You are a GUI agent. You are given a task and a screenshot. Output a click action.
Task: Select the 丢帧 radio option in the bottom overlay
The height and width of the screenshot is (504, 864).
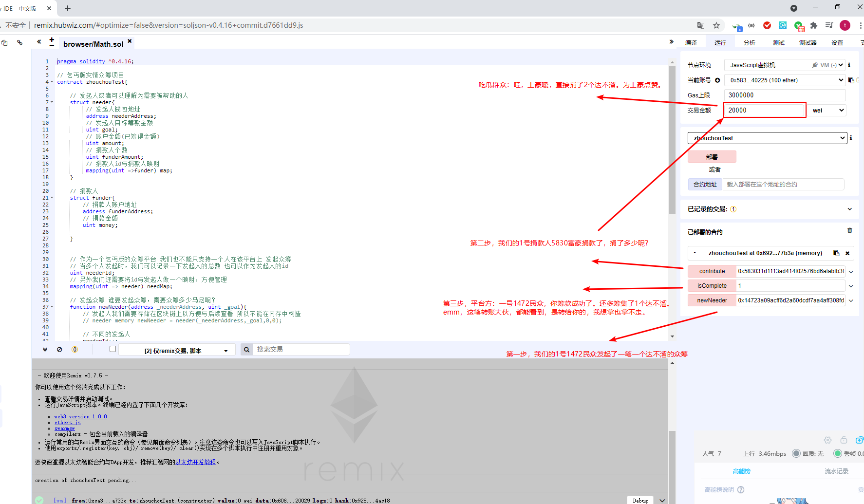pos(838,453)
